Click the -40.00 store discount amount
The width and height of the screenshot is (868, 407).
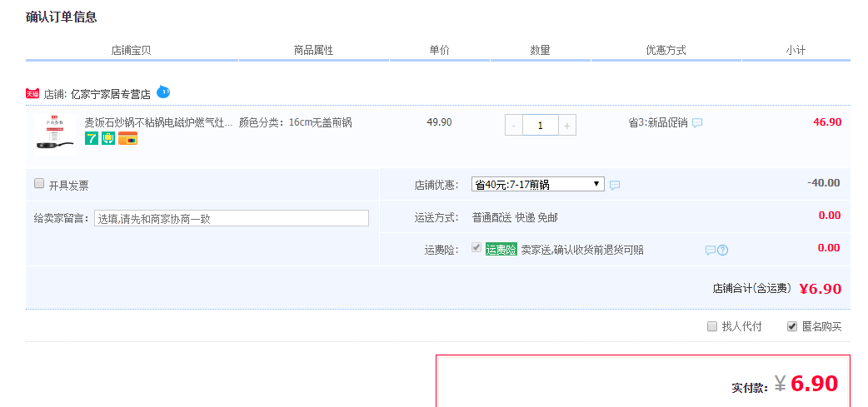coord(823,183)
